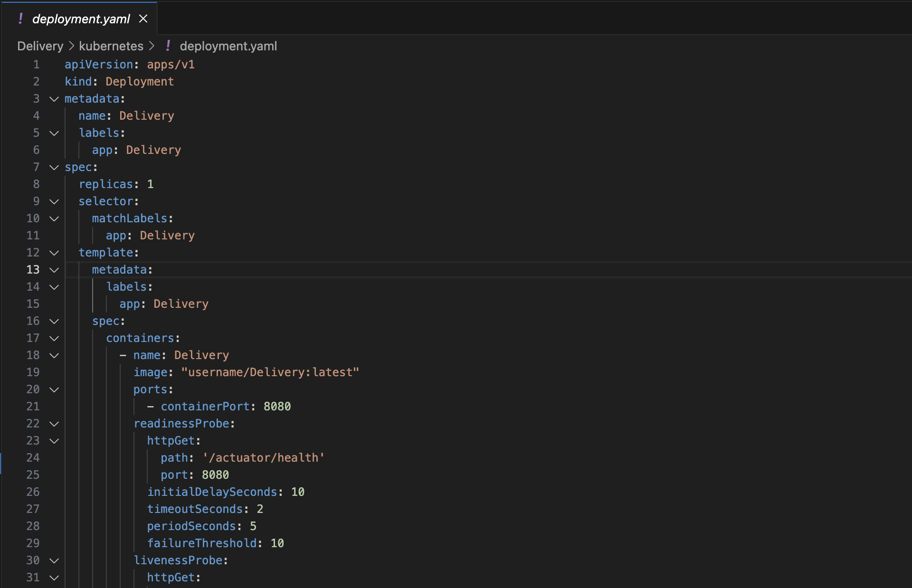Close the deployment.yaml tab
Screen dimensions: 912x588
[x=143, y=19]
